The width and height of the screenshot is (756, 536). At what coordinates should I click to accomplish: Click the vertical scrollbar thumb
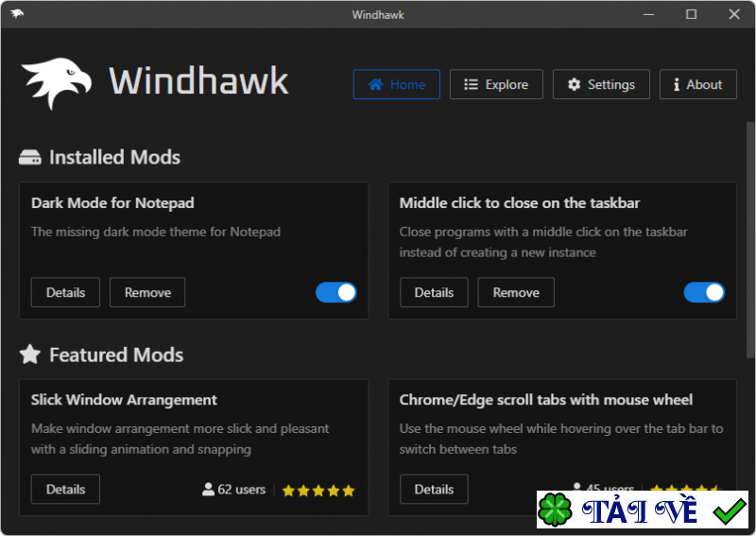pyautogui.click(x=750, y=240)
